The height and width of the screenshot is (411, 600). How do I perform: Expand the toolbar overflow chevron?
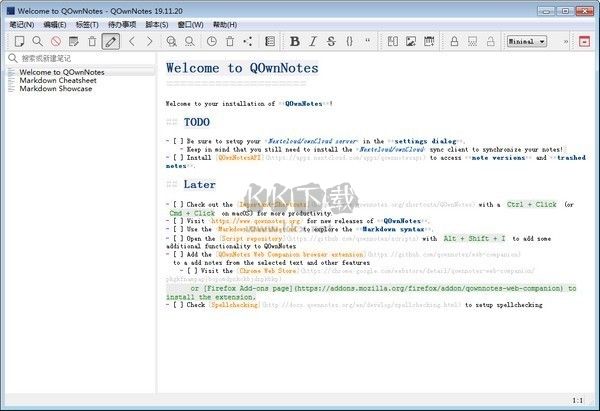point(566,41)
